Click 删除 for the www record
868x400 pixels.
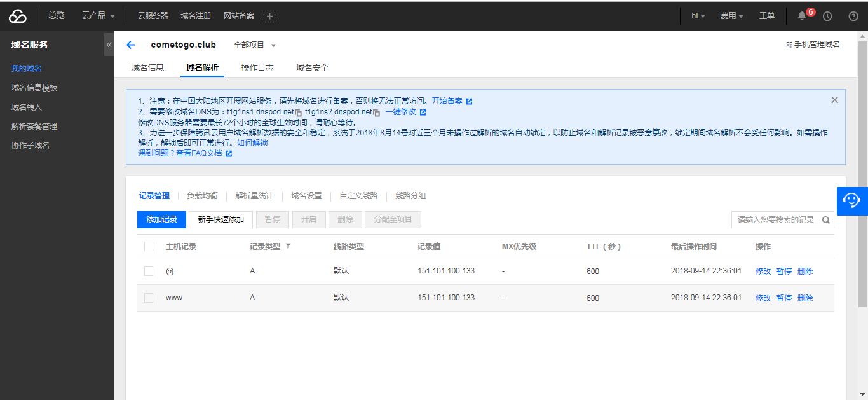(x=805, y=298)
